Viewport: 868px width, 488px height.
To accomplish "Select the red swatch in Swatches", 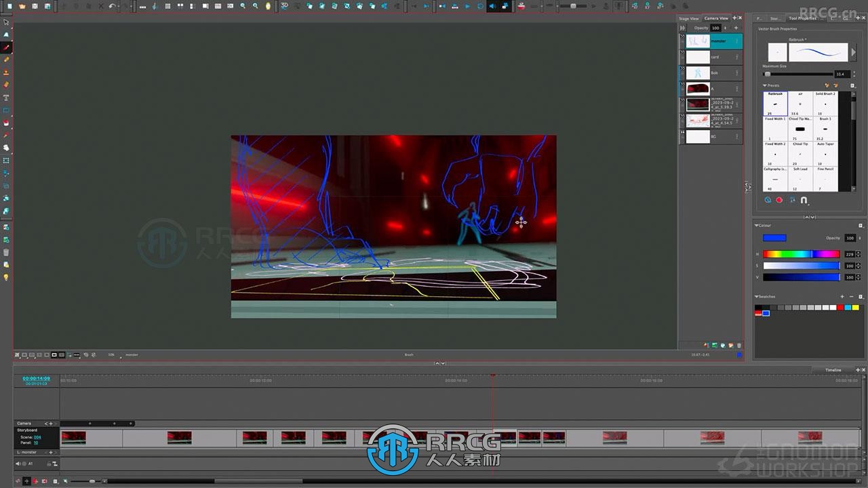I will 840,308.
